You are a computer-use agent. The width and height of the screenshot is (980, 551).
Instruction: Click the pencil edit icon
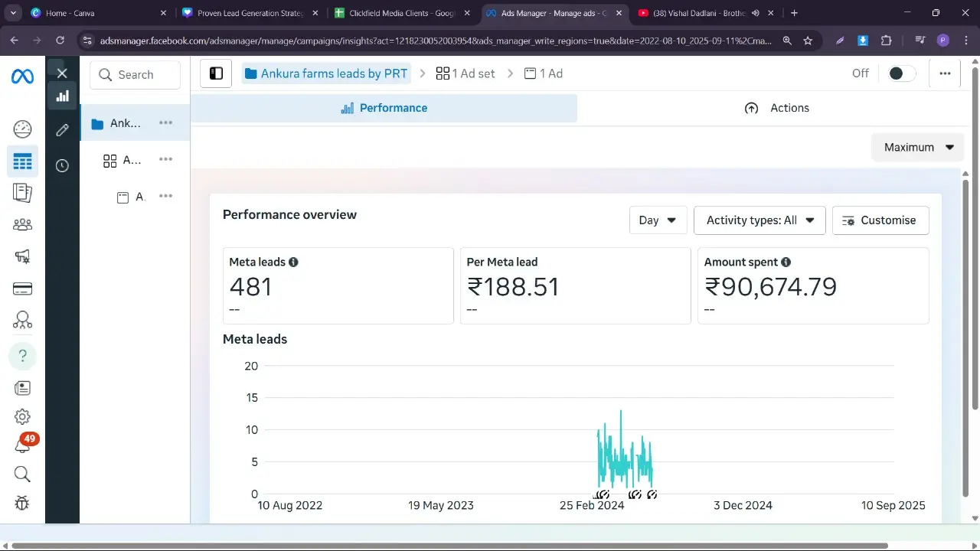point(62,130)
